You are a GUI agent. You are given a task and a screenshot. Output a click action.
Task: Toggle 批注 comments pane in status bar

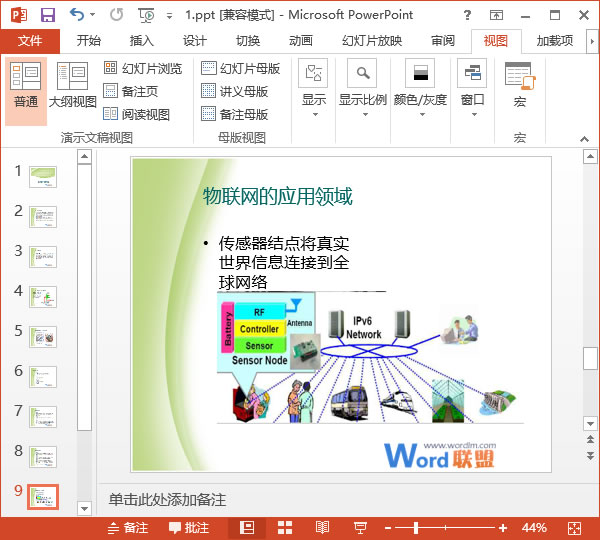pos(189,528)
